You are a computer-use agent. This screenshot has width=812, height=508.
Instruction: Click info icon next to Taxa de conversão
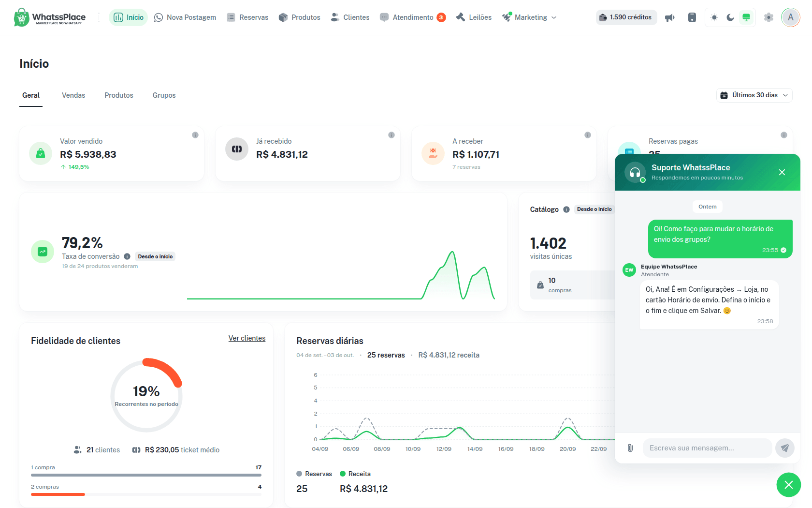(127, 256)
